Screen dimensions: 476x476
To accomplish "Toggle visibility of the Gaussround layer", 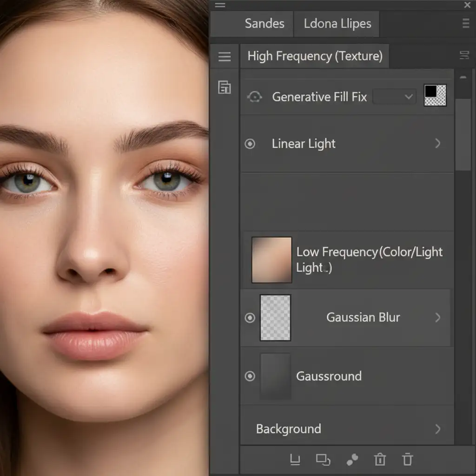I will click(x=250, y=376).
